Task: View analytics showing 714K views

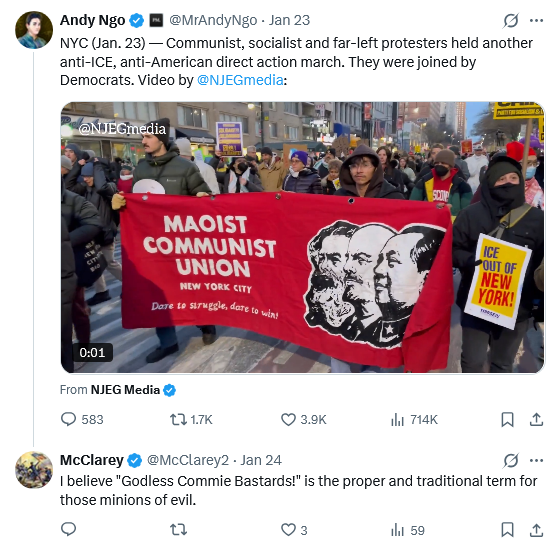Action: 414,420
